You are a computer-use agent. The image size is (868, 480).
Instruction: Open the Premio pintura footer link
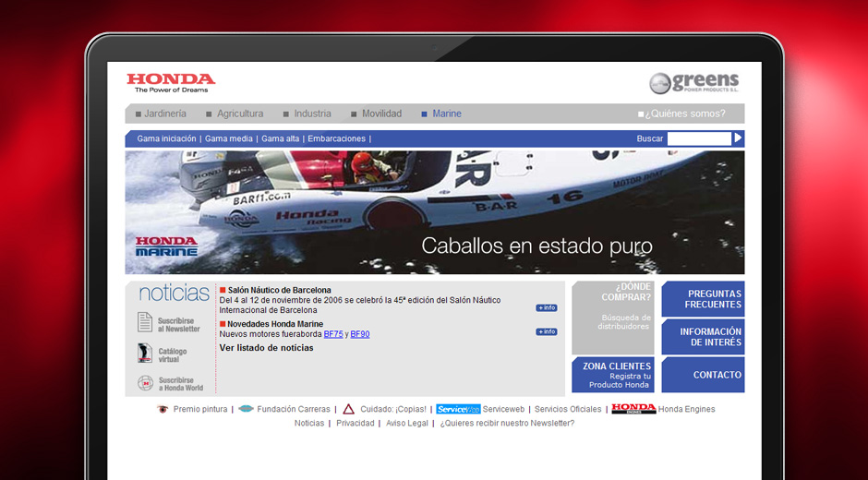(x=200, y=409)
